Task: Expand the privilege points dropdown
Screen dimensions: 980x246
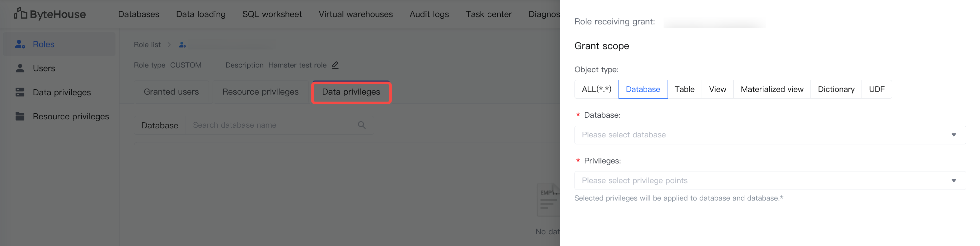Action: (770, 180)
